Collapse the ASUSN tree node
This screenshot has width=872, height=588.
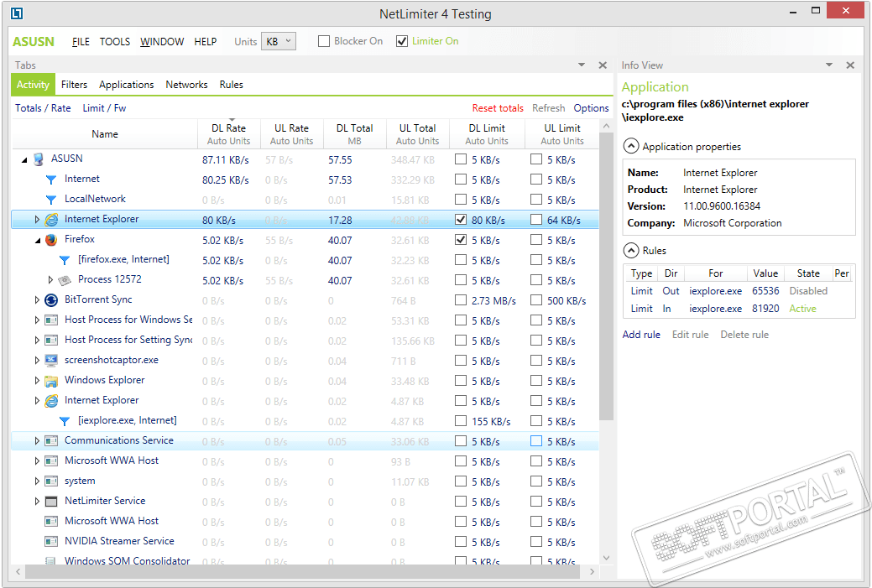pos(24,160)
